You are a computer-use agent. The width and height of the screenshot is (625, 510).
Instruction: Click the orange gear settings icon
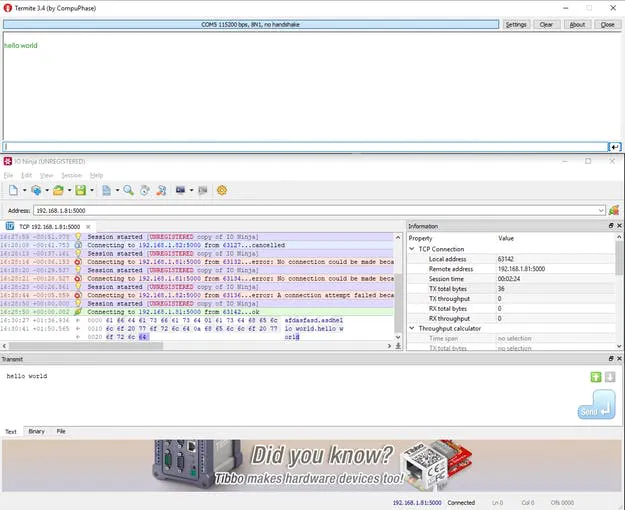[222, 190]
